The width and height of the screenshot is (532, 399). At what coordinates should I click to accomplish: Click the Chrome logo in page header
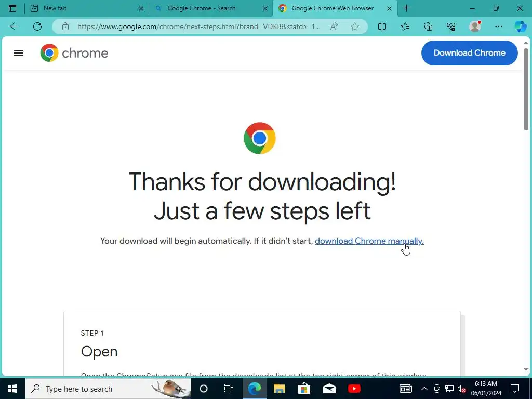[74, 53]
